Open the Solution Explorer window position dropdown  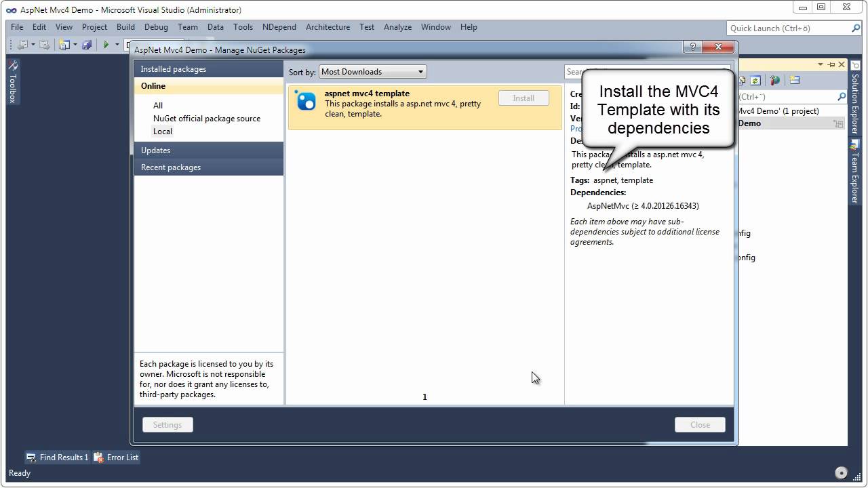821,64
